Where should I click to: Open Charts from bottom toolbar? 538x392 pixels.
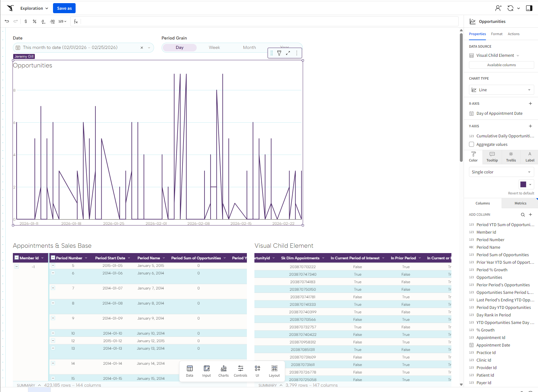pos(223,371)
